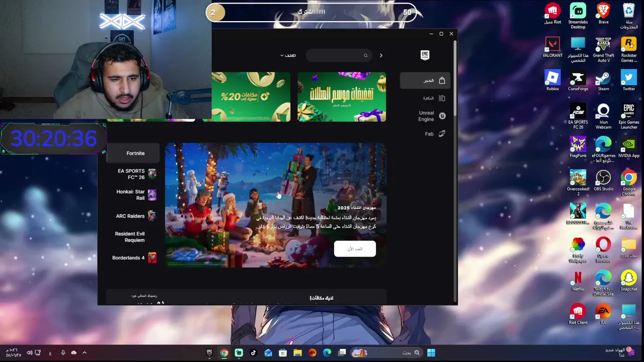This screenshot has height=362, width=644.
Task: Open the Recycle Bin desktop icon
Action: (629, 16)
